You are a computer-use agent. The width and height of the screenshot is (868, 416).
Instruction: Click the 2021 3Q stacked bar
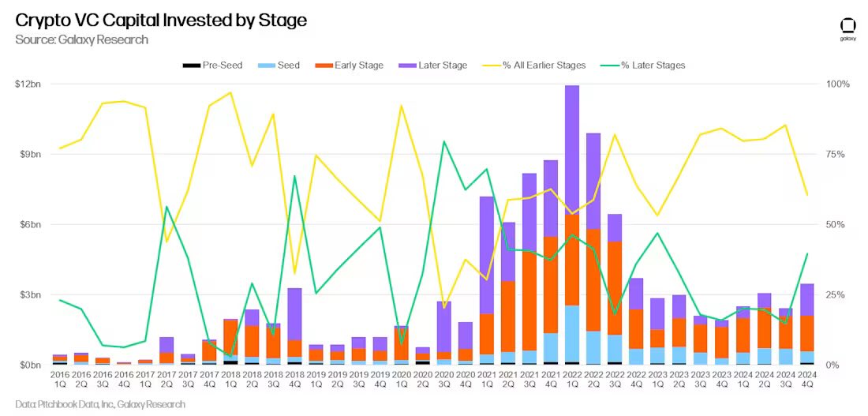pos(529,268)
